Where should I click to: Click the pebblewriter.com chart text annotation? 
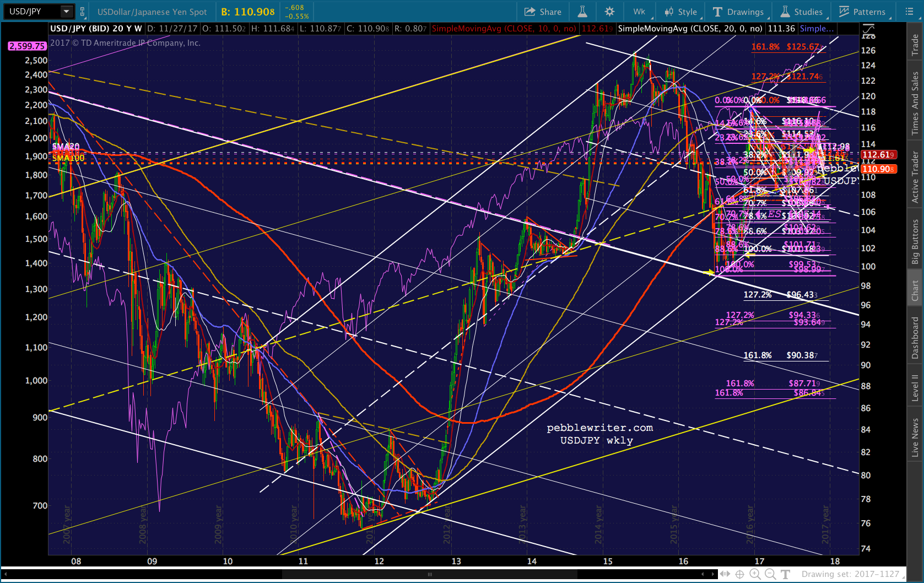[x=600, y=428]
